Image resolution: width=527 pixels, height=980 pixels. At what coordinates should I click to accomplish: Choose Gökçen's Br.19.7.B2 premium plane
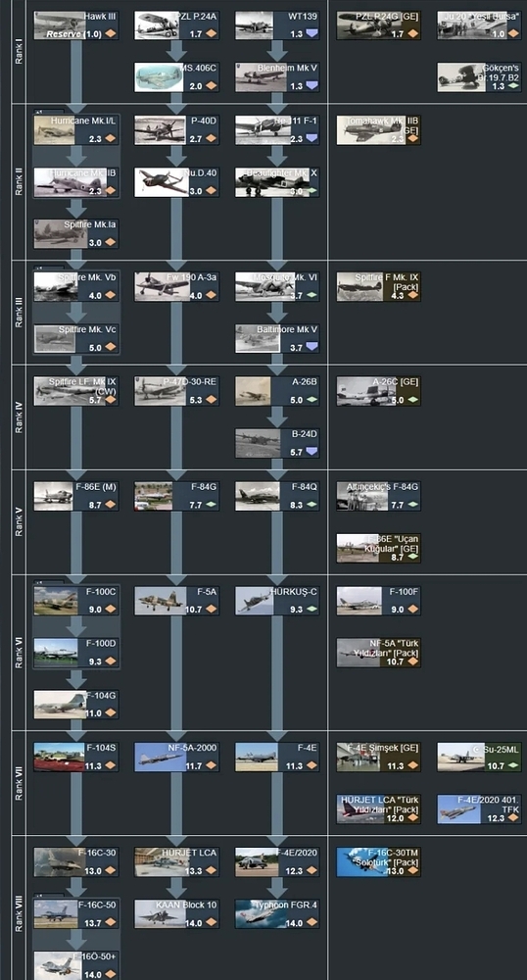coord(479,76)
